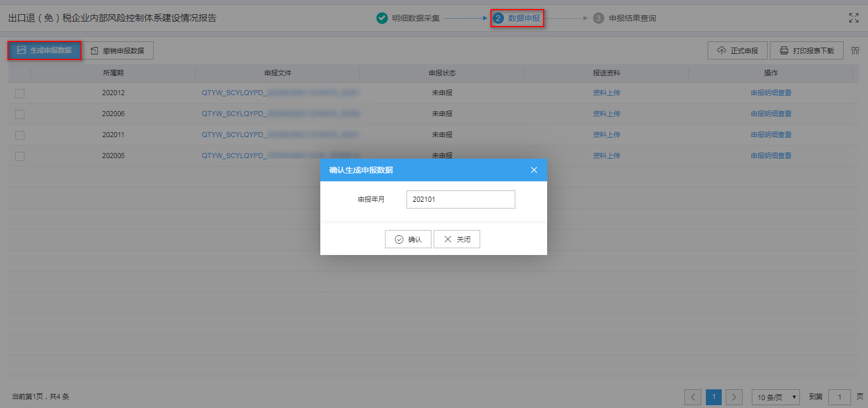Open the 申报文件 link for 202006
The height and width of the screenshot is (408, 868).
280,114
